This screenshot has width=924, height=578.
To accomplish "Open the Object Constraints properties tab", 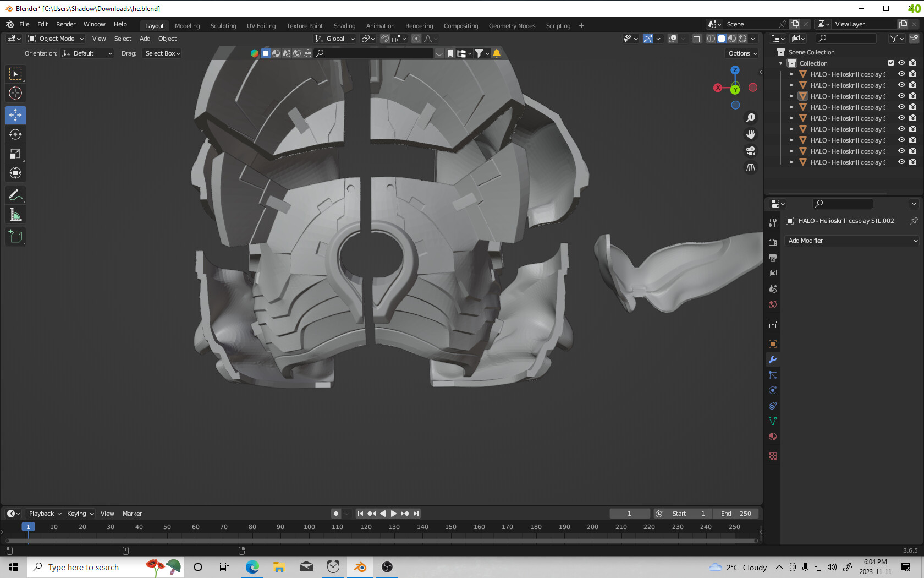I will (x=773, y=406).
